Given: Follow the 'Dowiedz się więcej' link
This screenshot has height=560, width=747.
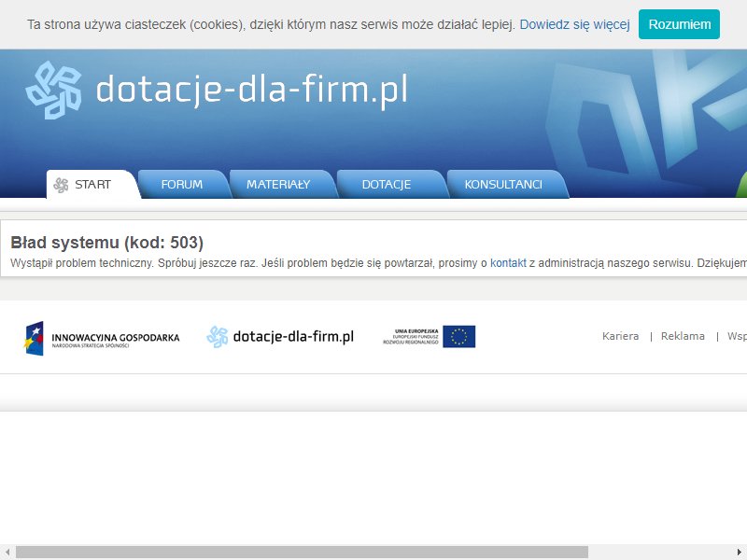Looking at the screenshot, I should point(574,24).
